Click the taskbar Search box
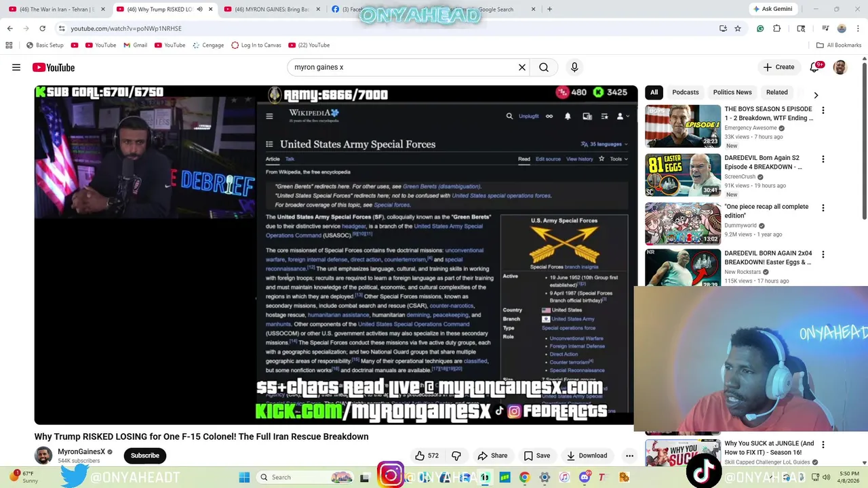This screenshot has width=868, height=488. tap(305, 477)
